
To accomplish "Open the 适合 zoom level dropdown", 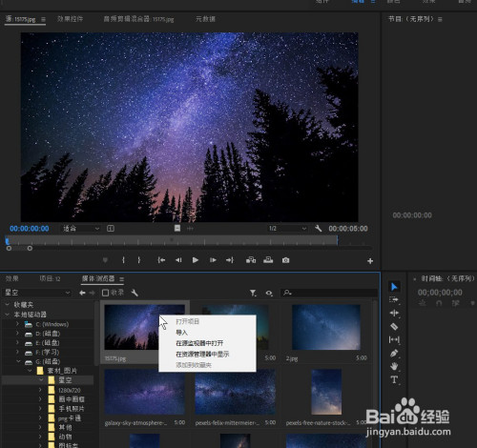I will (81, 229).
